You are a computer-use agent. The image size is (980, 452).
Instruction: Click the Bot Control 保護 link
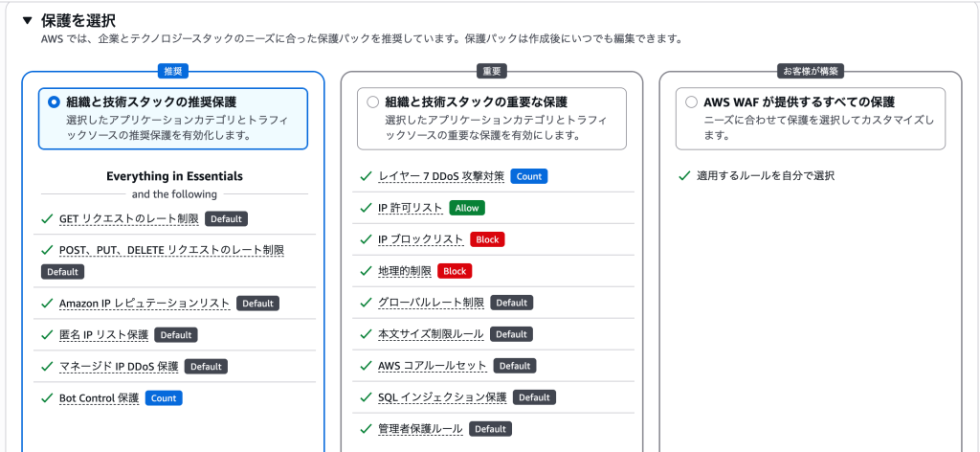tap(99, 397)
